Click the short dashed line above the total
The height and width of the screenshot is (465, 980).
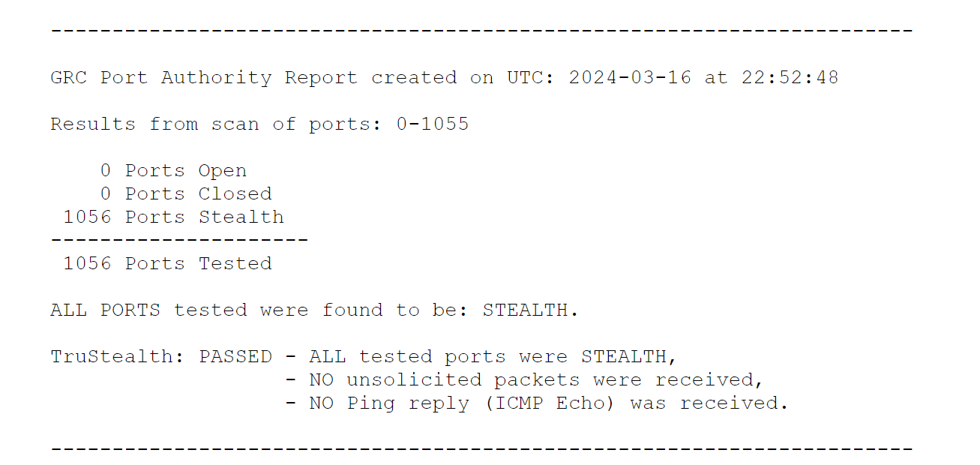[x=179, y=241]
